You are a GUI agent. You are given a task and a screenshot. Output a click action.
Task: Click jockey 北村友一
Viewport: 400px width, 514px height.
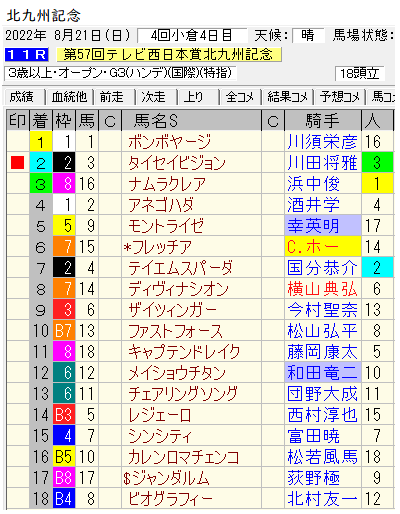322,499
